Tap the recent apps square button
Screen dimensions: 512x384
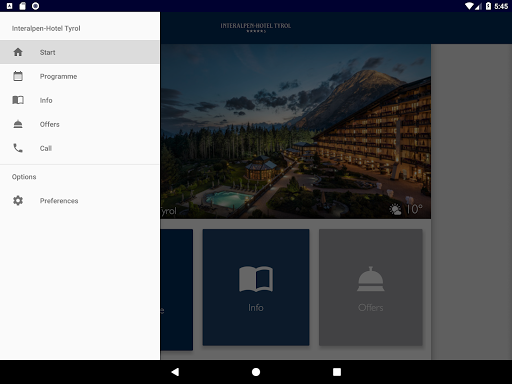tap(337, 372)
